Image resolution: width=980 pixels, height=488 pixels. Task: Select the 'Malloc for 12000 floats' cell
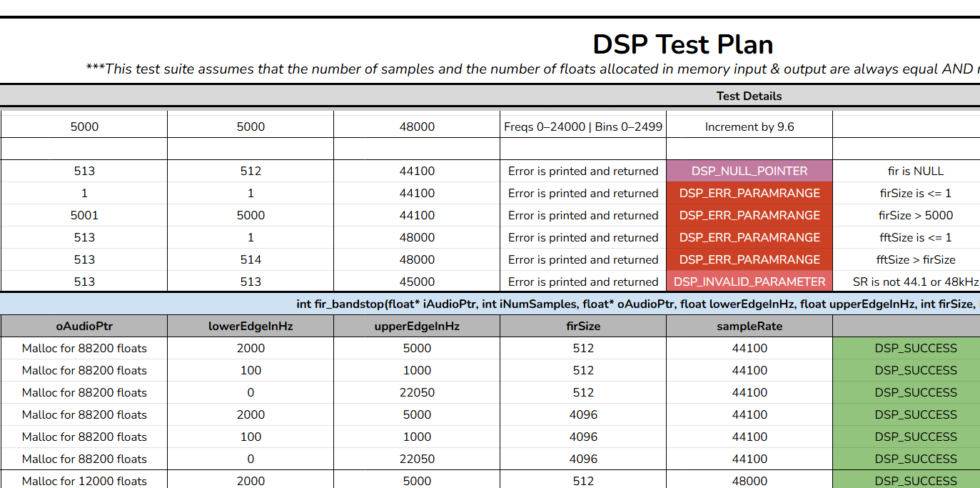point(84,481)
